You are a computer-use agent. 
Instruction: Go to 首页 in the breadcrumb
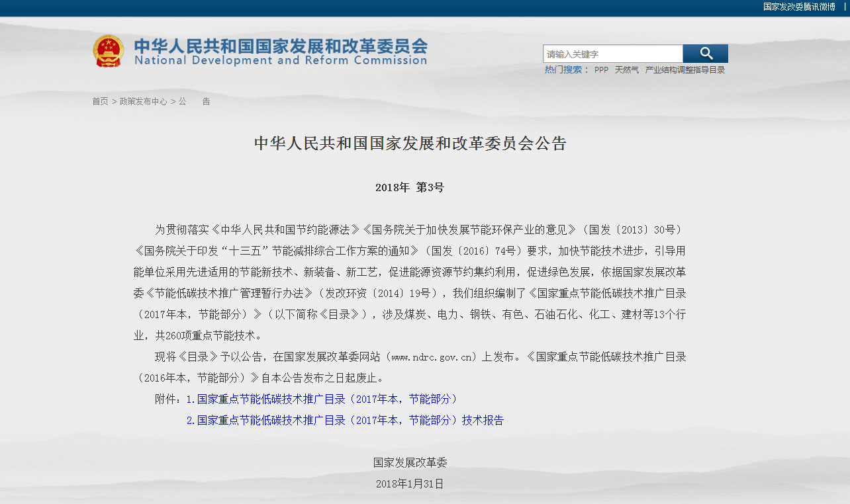tap(100, 101)
